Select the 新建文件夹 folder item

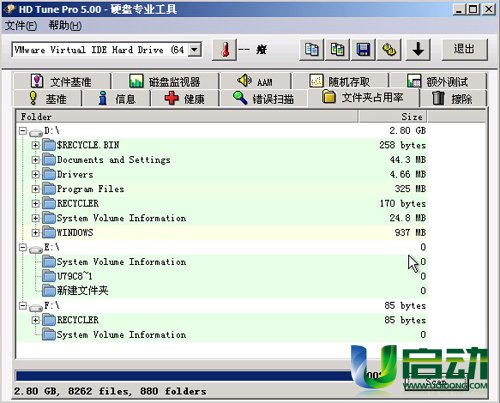[82, 291]
